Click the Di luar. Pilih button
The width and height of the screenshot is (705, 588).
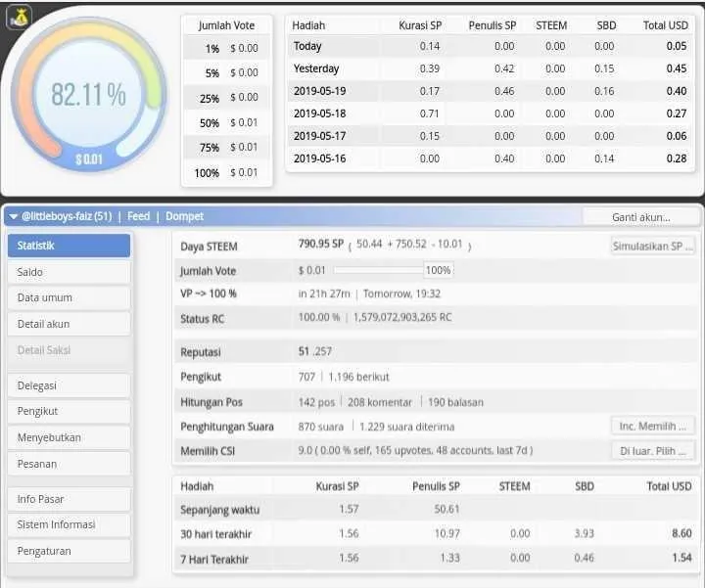(653, 451)
